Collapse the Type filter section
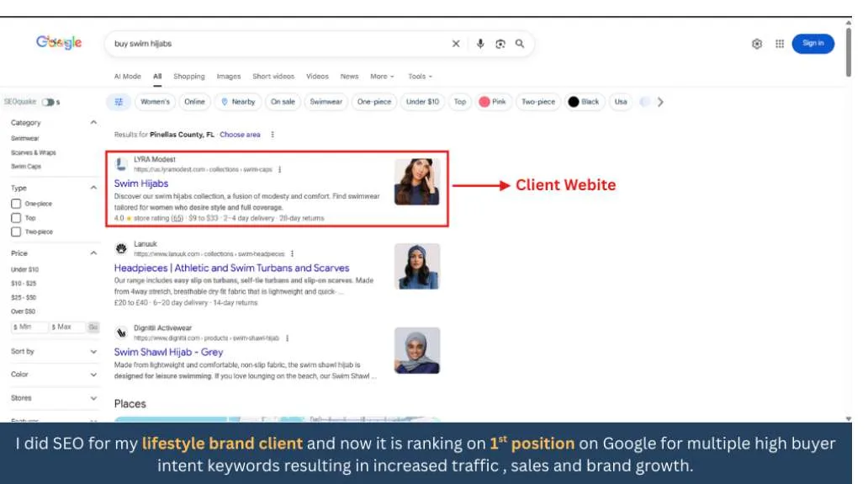The height and width of the screenshot is (484, 868). pos(93,188)
